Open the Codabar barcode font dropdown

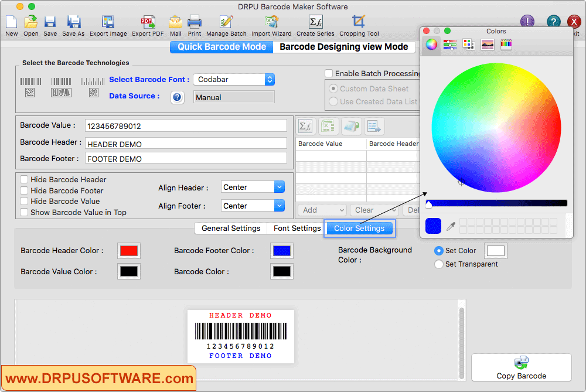click(234, 79)
